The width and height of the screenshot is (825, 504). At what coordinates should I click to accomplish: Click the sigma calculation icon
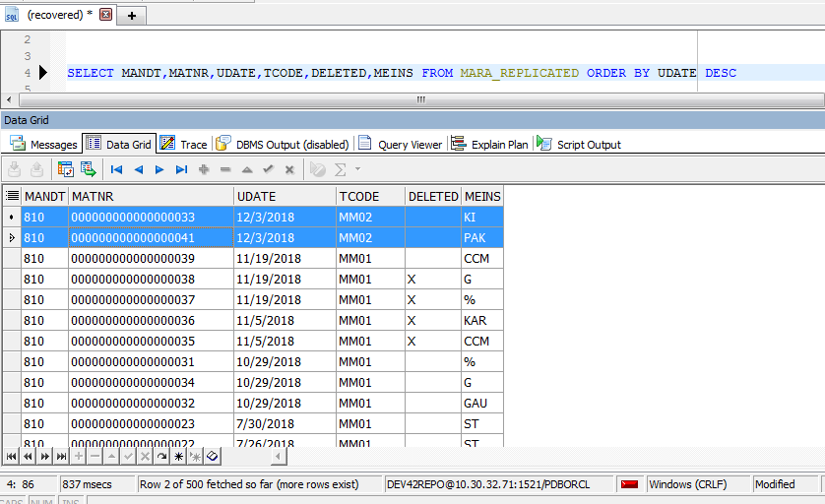click(x=341, y=169)
